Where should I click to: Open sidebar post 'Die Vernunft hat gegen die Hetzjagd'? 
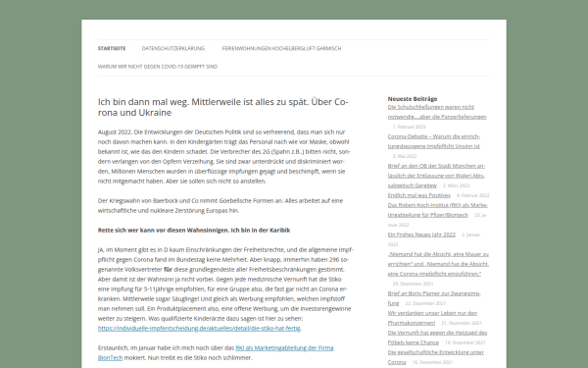437,338
